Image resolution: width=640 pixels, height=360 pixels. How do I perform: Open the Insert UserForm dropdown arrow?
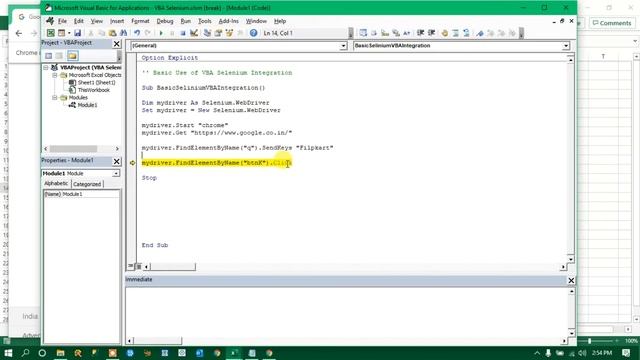coord(69,33)
